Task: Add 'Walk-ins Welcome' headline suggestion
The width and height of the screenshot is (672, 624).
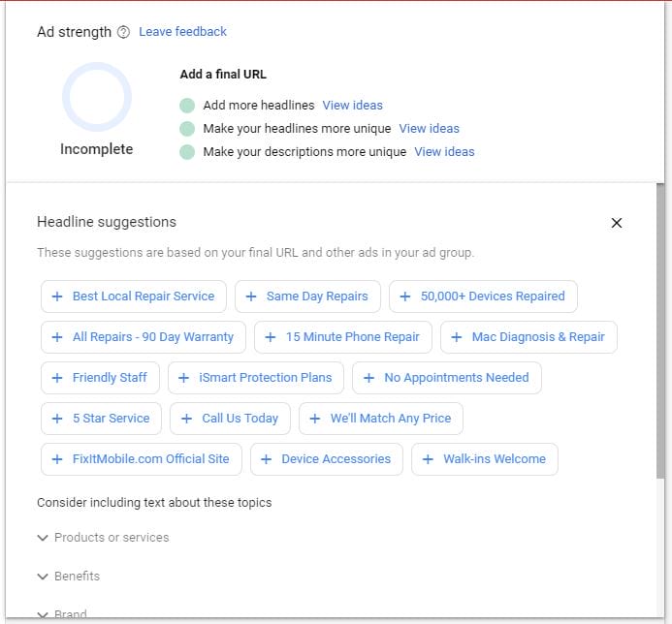Action: (485, 459)
